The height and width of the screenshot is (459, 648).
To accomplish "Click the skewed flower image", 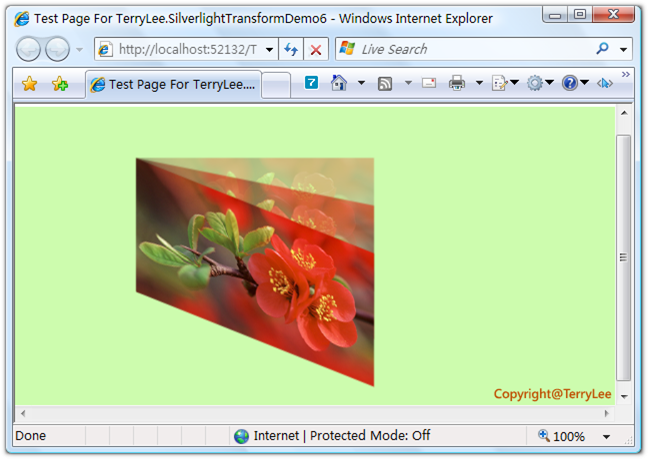I will click(x=255, y=272).
